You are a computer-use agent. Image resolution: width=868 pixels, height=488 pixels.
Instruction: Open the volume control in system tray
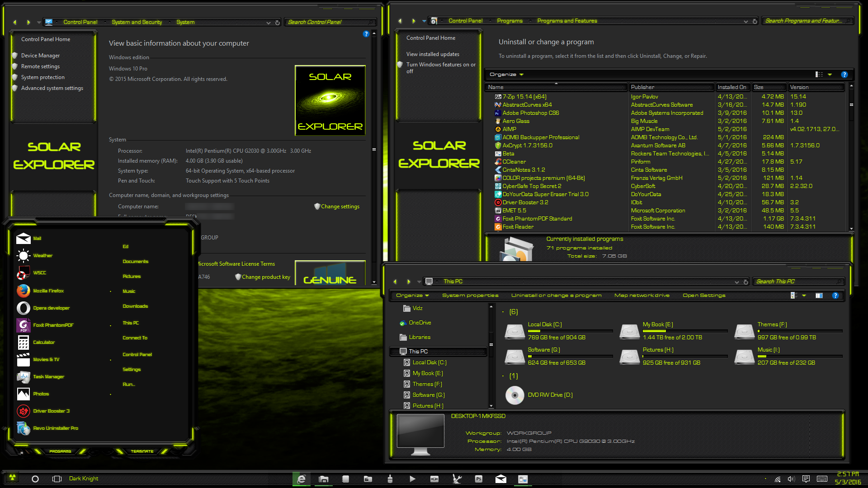tap(791, 479)
